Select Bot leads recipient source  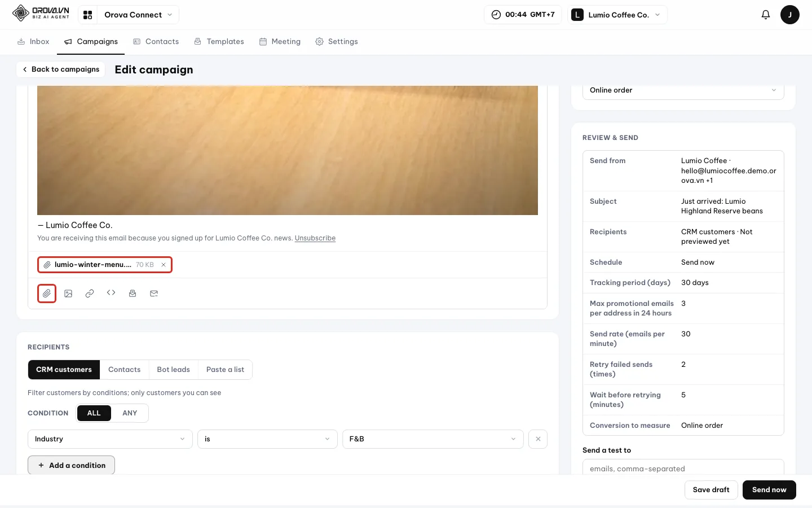pyautogui.click(x=173, y=370)
